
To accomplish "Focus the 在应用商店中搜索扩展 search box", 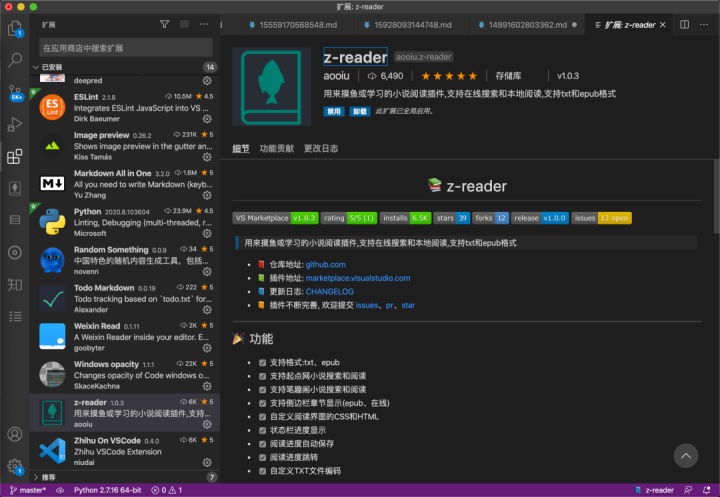I will [126, 48].
